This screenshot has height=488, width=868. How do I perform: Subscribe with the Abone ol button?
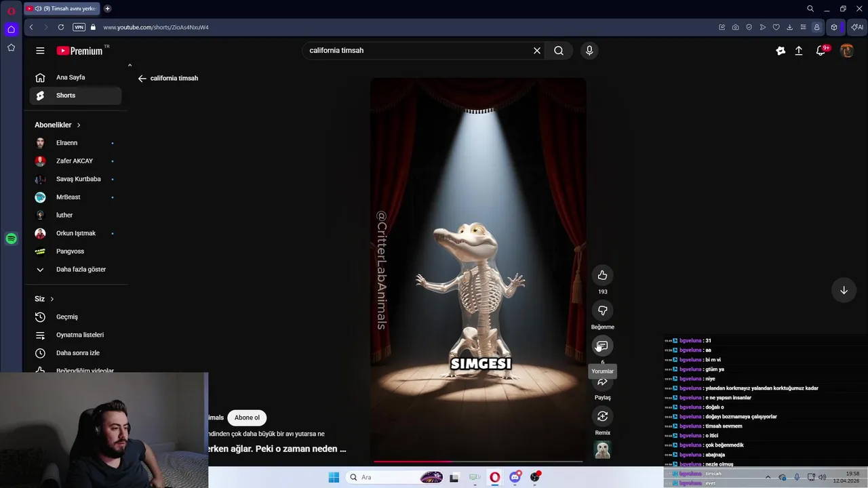tap(247, 418)
